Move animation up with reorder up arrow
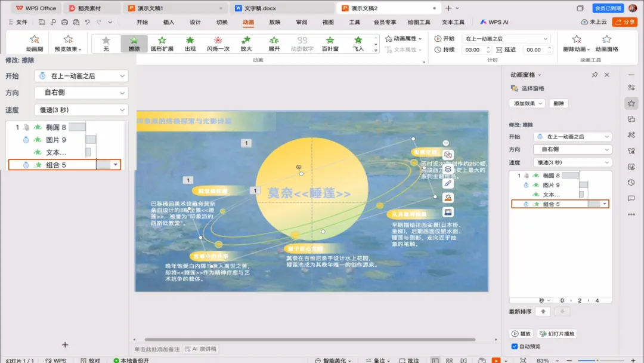The width and height of the screenshot is (644, 363). pyautogui.click(x=543, y=312)
